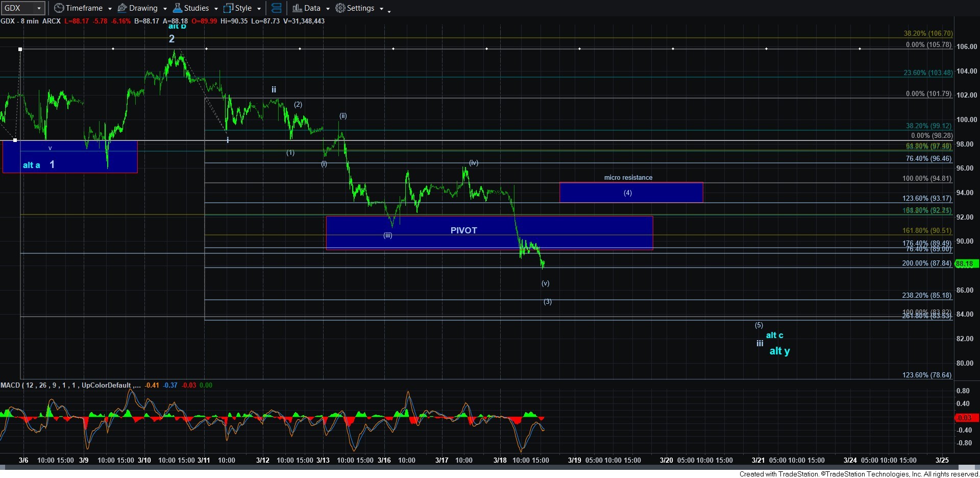Click the Data bar chart icon
The image size is (980, 478).
click(297, 8)
